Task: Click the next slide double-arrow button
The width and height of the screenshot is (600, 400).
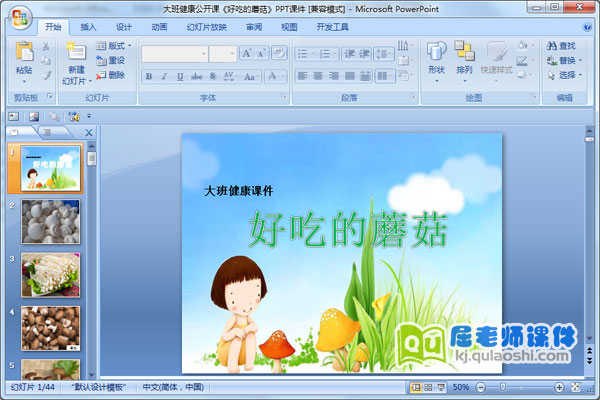Action: click(590, 361)
